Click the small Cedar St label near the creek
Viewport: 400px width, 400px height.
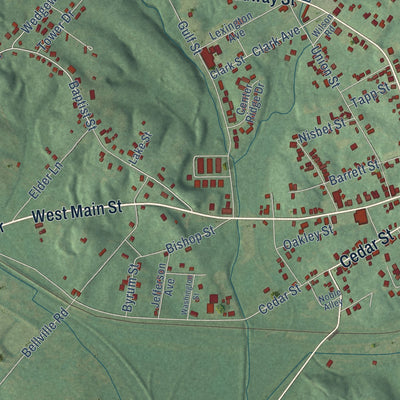pos(279,299)
